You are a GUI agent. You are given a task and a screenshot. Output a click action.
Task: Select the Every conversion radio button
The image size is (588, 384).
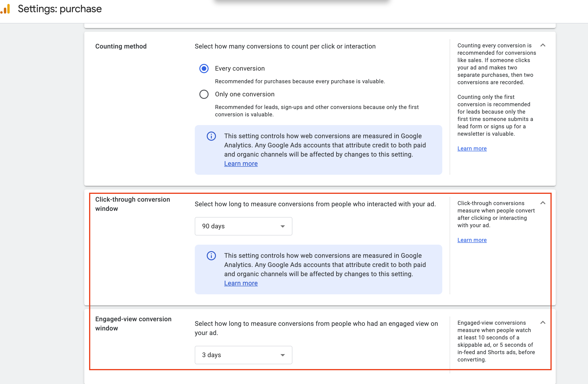pyautogui.click(x=204, y=68)
